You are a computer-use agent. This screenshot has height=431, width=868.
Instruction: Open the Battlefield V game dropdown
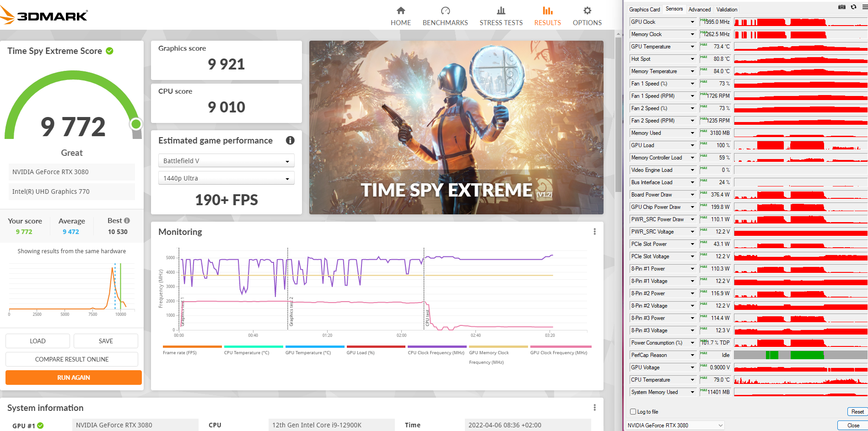(x=226, y=161)
